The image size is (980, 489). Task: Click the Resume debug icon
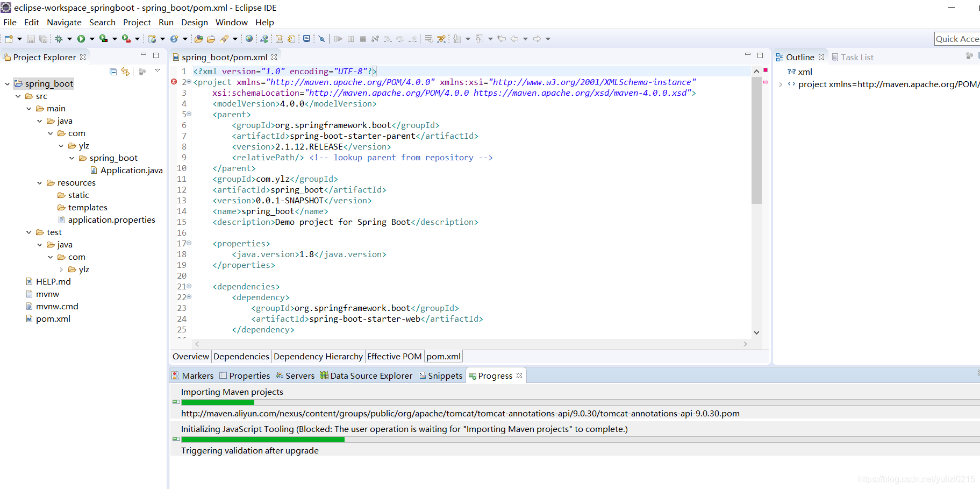coord(338,39)
